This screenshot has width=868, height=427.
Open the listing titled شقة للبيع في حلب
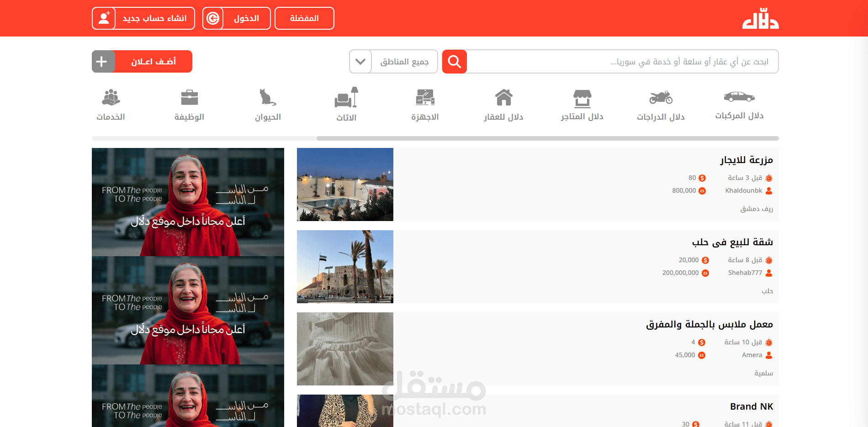[x=732, y=242]
